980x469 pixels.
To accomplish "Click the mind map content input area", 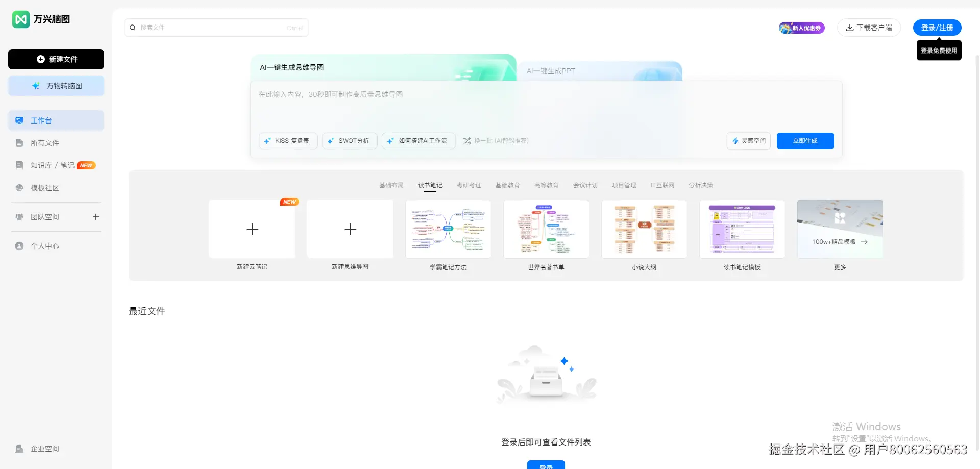I will tap(546, 107).
